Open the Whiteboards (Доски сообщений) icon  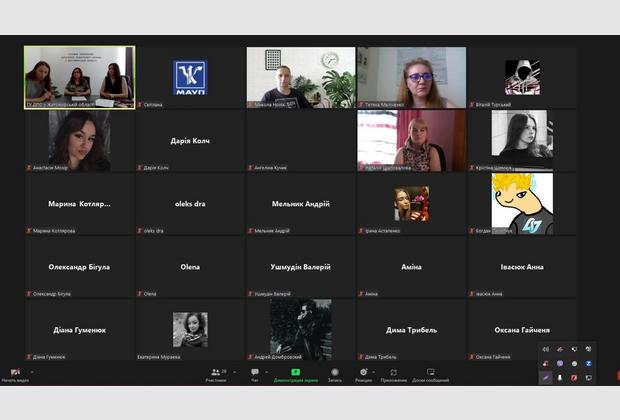click(430, 372)
